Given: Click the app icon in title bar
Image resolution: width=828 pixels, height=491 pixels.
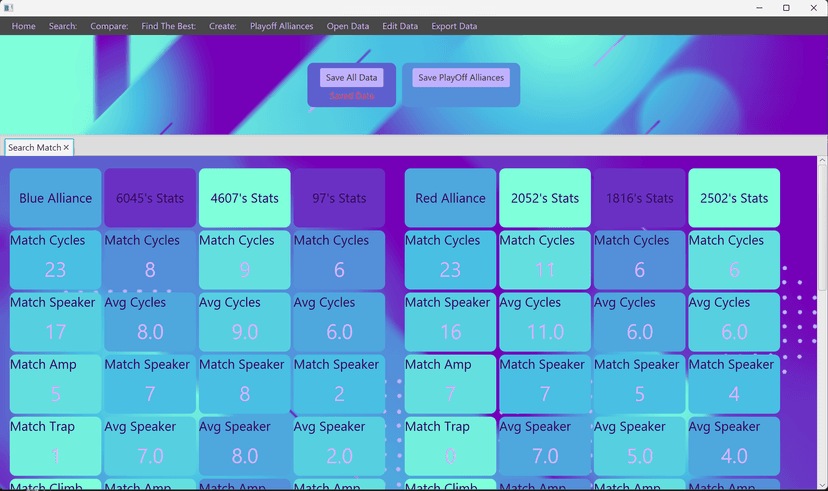Looking at the screenshot, I should tap(8, 8).
